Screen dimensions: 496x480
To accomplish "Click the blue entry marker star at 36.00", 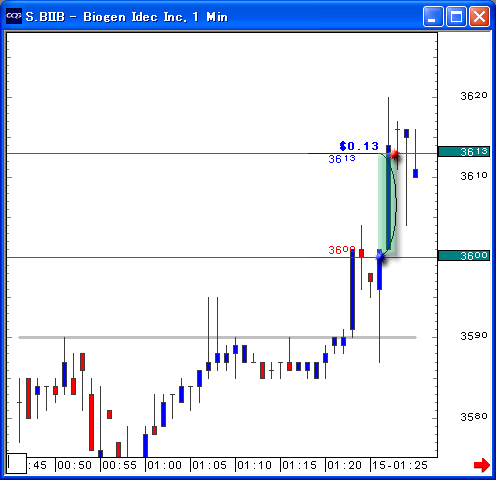I will pos(380,257).
